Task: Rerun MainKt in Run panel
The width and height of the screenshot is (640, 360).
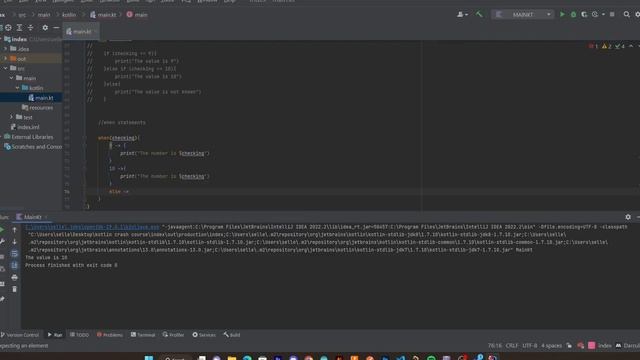Action: [x=2, y=230]
